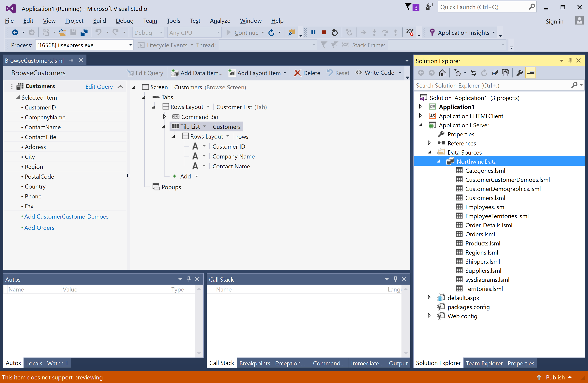Image resolution: width=588 pixels, height=383 pixels.
Task: Click the Home icon in Solution Explorer
Action: 442,73
